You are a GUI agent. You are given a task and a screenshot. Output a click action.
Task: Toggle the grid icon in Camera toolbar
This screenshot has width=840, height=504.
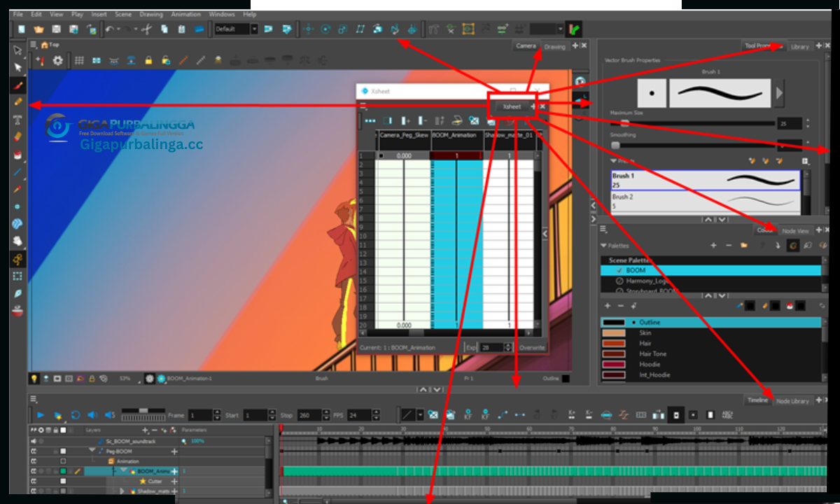click(79, 61)
